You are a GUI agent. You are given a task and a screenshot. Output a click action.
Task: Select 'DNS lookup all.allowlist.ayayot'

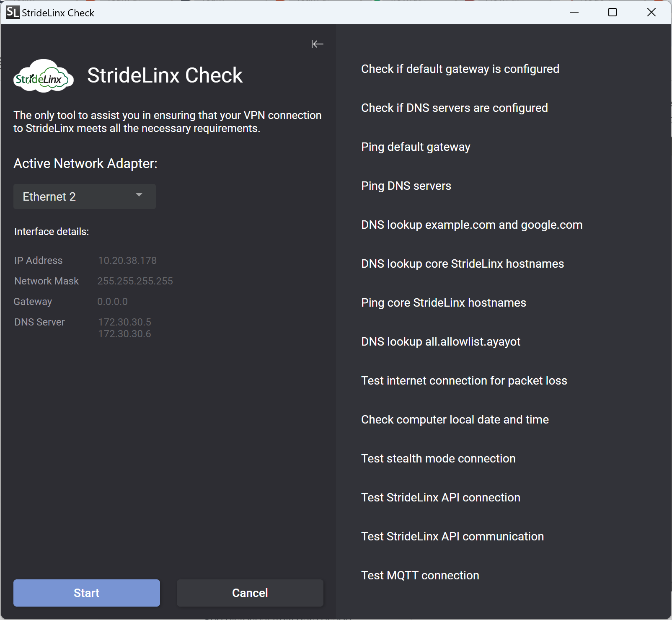tap(441, 342)
